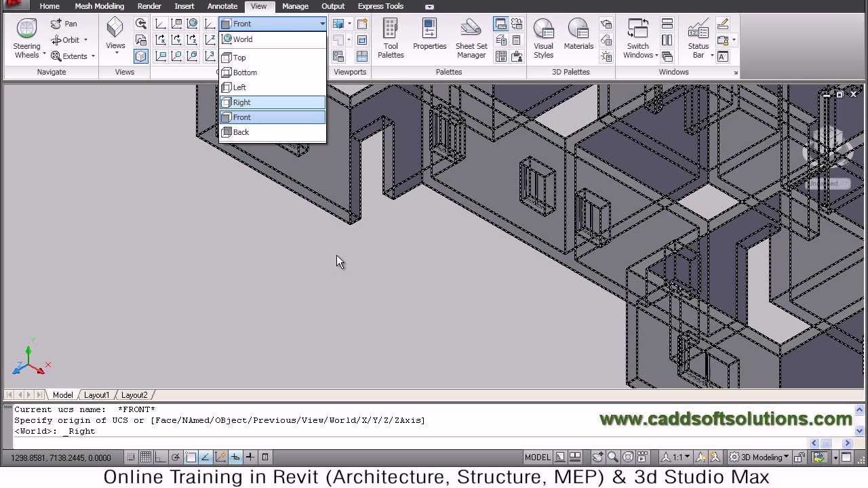Switch to the Home ribbon tab
Screen dimensions: 868x488
coord(50,6)
